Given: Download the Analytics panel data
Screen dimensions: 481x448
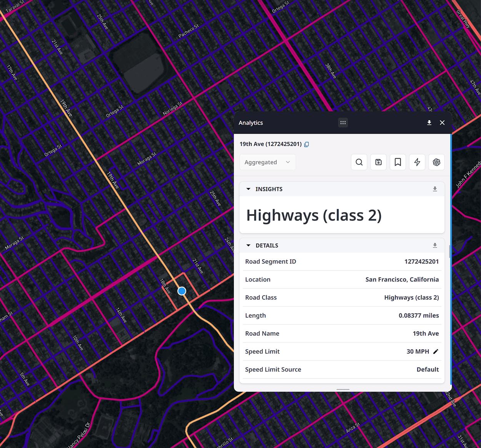Looking at the screenshot, I should click(x=429, y=123).
